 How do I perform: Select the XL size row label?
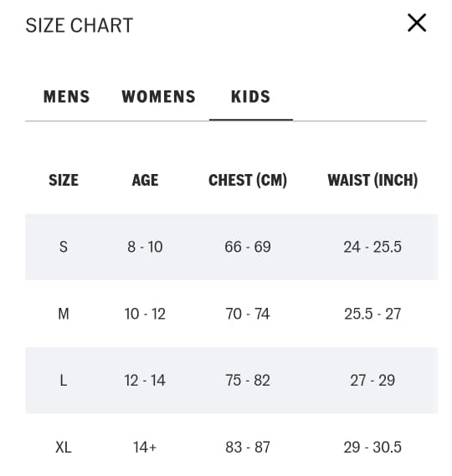[64, 448]
